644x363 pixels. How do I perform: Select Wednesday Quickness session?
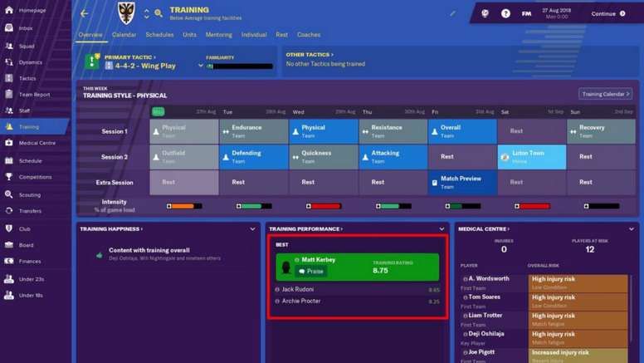coord(324,157)
